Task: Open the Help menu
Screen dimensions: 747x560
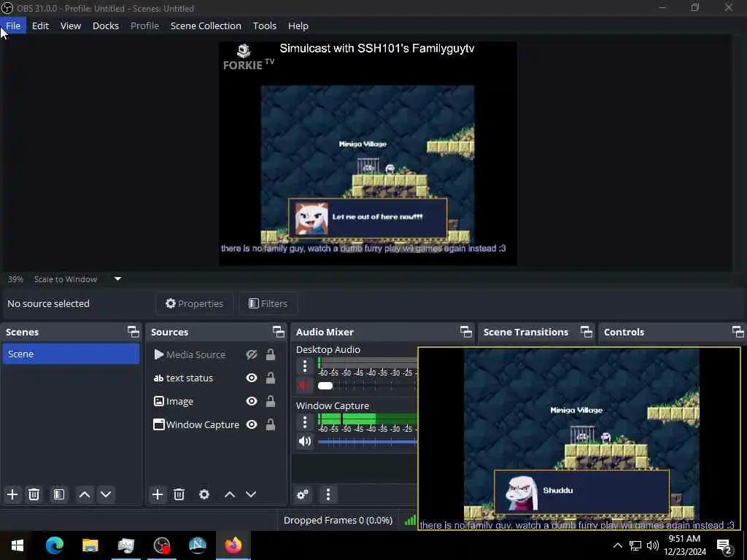Action: [298, 26]
